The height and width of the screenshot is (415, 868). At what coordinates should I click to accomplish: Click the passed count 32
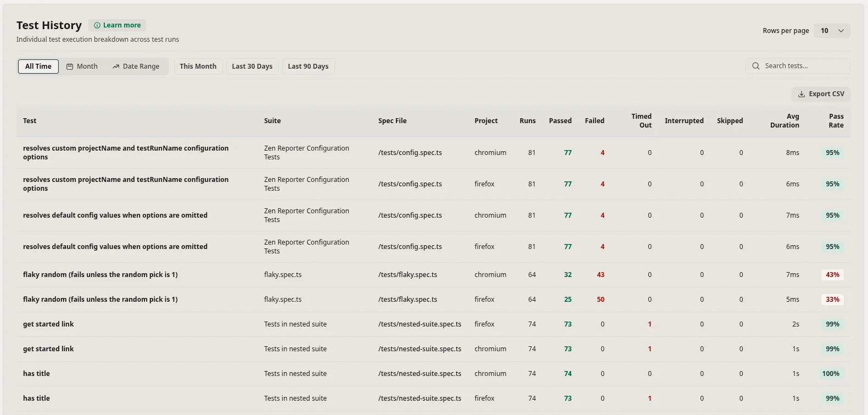pos(568,275)
